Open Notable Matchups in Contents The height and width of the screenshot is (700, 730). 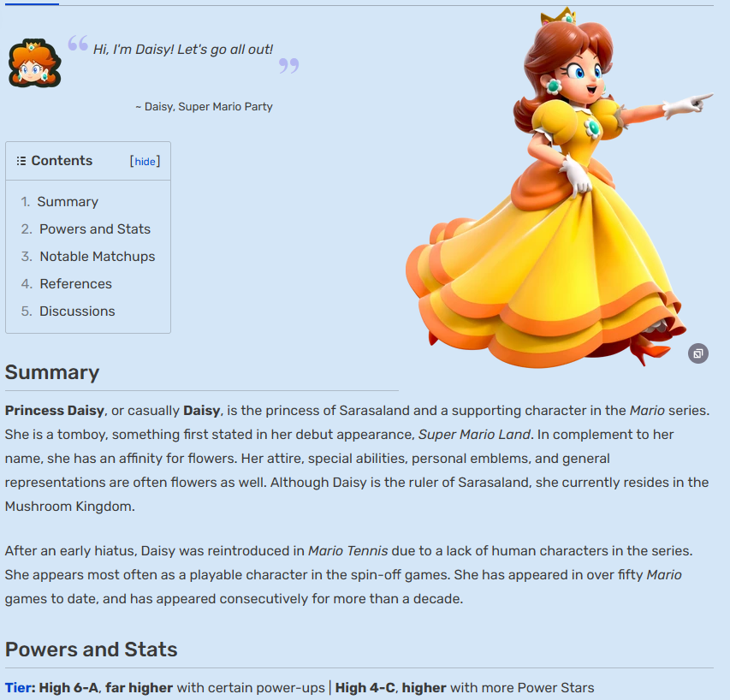[98, 257]
